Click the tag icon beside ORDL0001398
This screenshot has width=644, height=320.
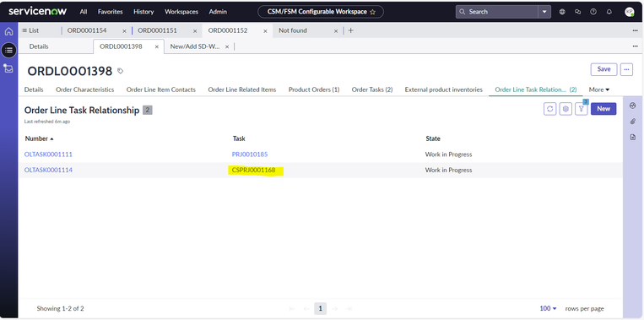pos(121,71)
